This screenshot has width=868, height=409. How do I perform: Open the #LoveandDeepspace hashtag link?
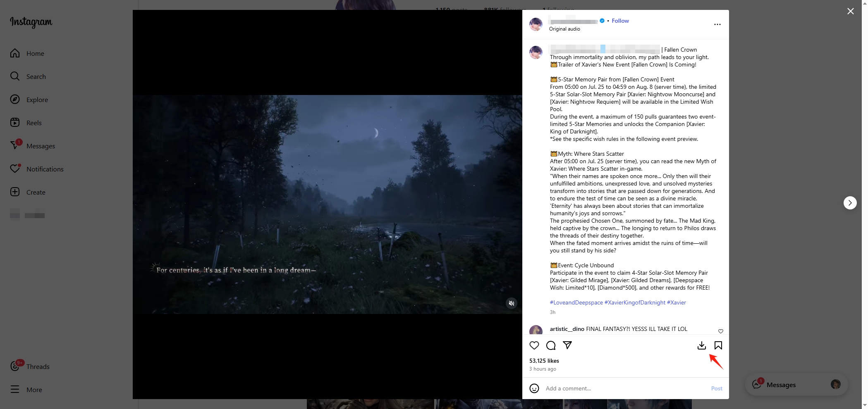pyautogui.click(x=576, y=302)
